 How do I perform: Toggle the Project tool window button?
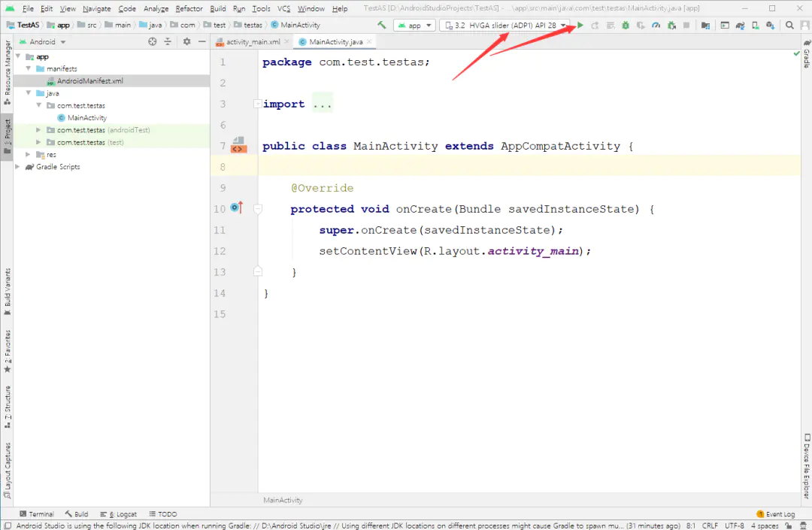coord(8,137)
